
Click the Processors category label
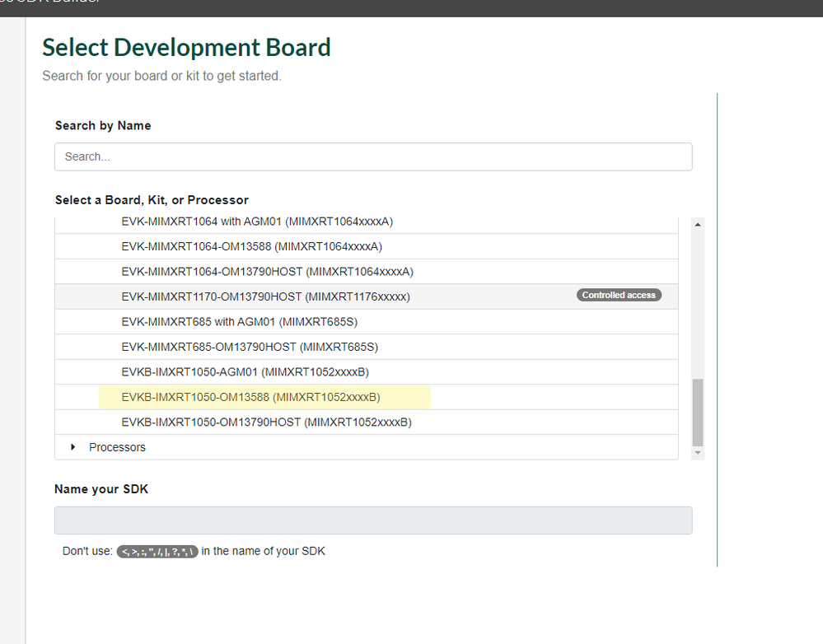click(117, 447)
